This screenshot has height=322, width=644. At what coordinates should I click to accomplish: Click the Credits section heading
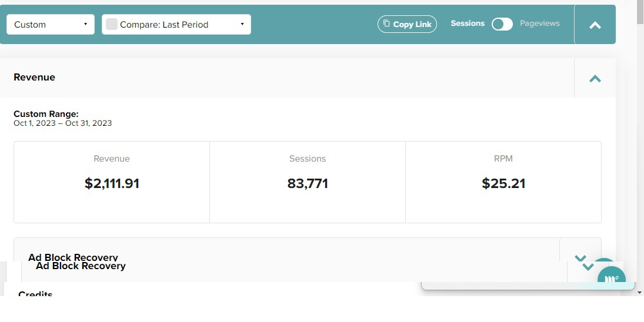pyautogui.click(x=35, y=294)
